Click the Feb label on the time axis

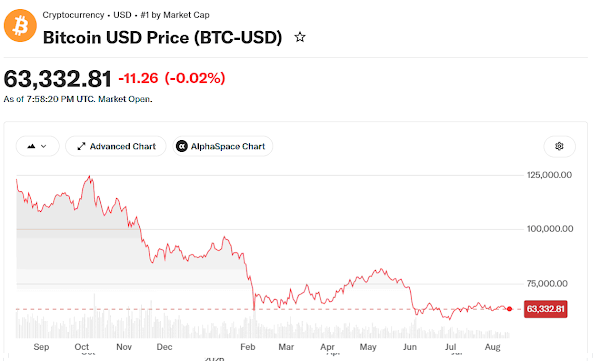(248, 347)
